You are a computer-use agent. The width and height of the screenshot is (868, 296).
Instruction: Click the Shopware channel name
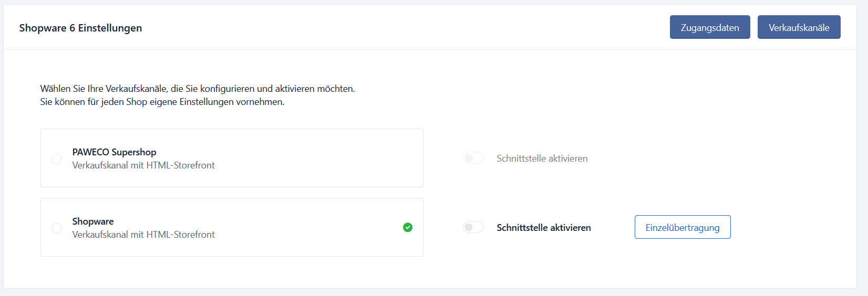tap(93, 221)
